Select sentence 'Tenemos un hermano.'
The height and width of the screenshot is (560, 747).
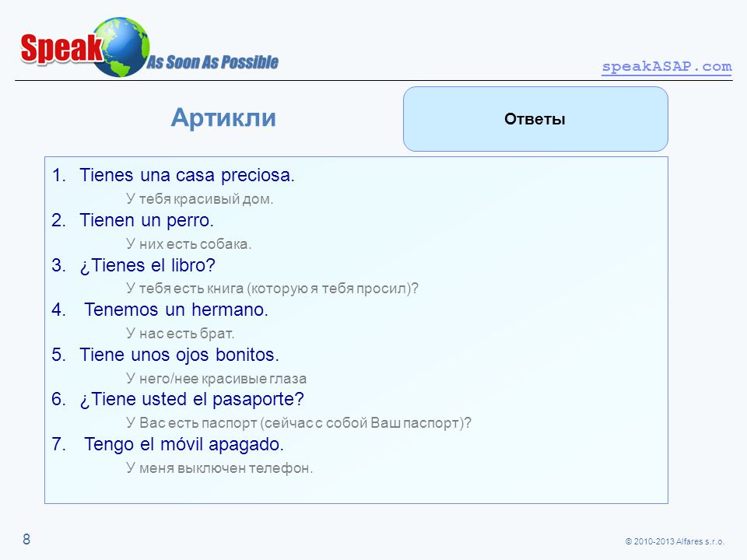177,310
